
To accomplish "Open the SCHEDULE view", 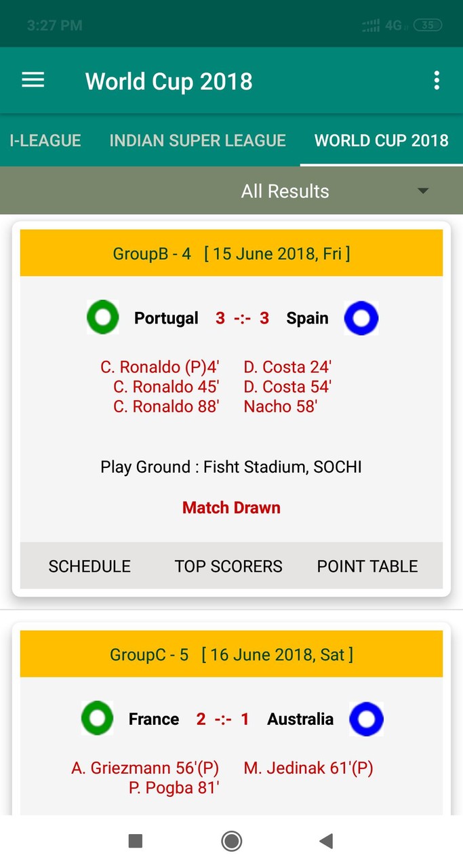I will pyautogui.click(x=89, y=566).
